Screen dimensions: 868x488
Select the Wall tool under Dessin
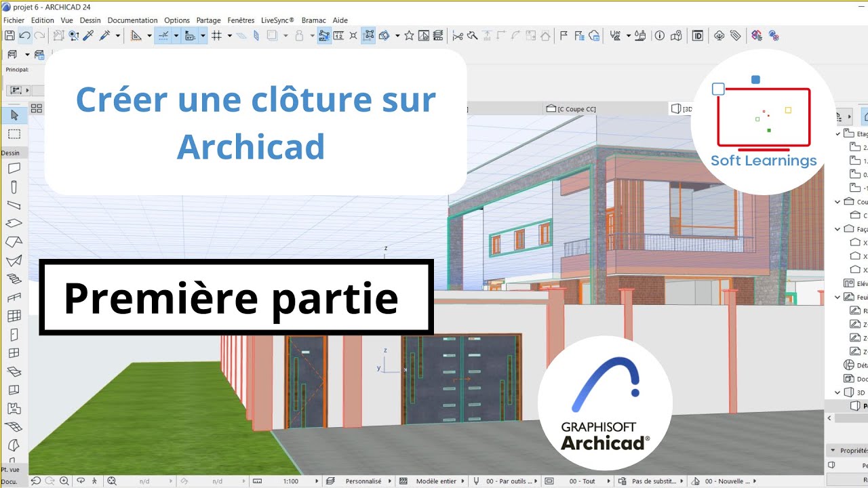(14, 168)
